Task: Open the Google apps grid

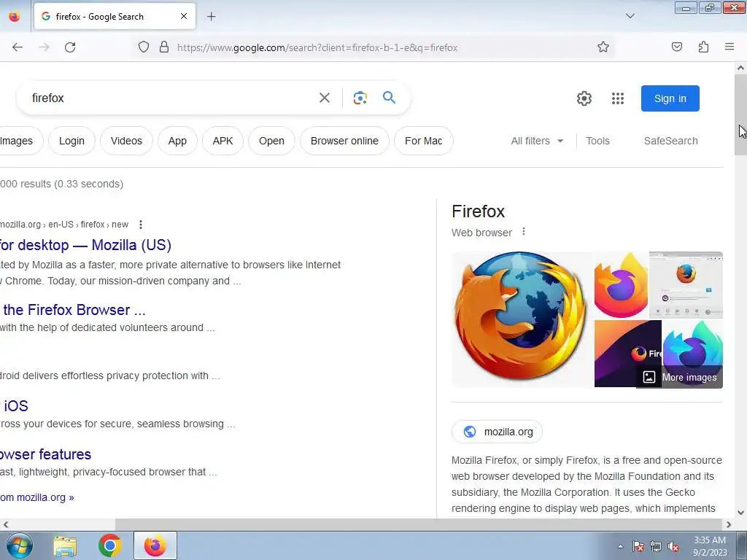Action: (x=618, y=98)
